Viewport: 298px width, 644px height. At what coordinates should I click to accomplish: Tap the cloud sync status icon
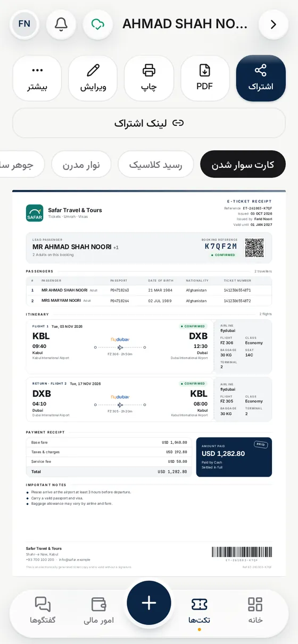(x=98, y=24)
